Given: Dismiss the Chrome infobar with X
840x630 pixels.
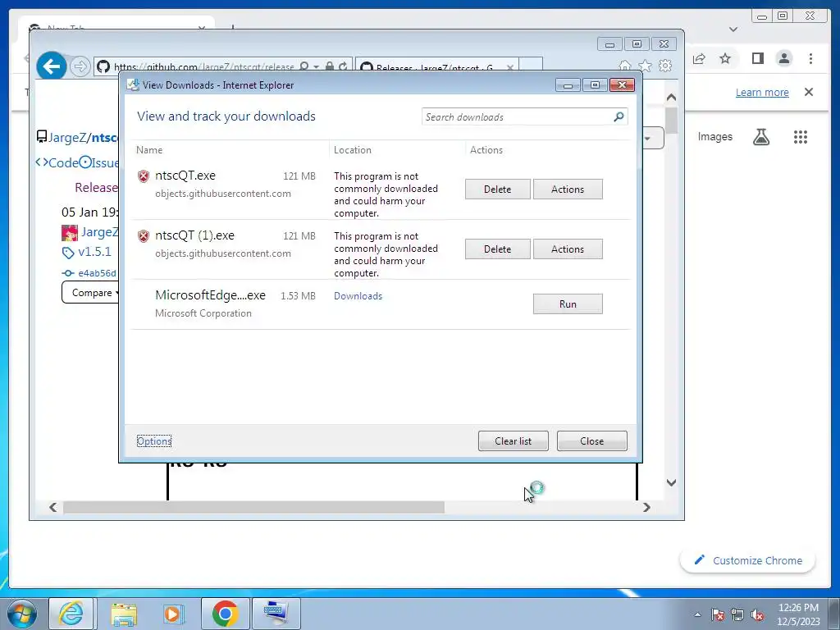Looking at the screenshot, I should 809,92.
